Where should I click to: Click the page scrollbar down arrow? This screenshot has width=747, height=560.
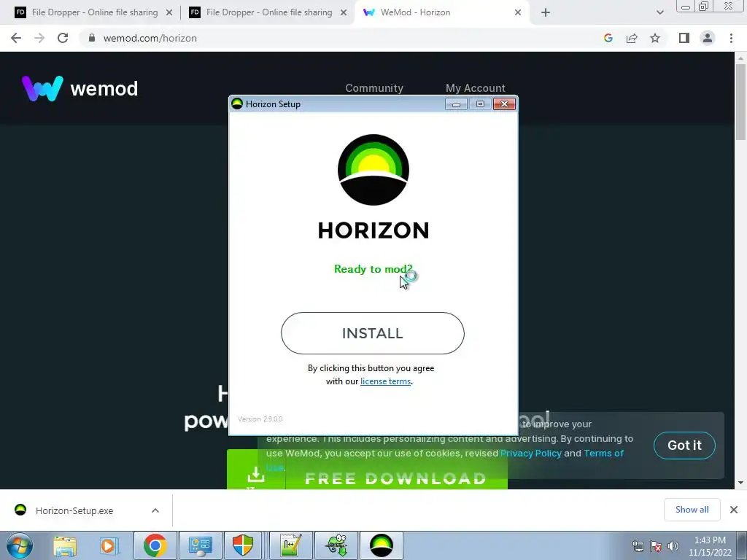pos(740,483)
